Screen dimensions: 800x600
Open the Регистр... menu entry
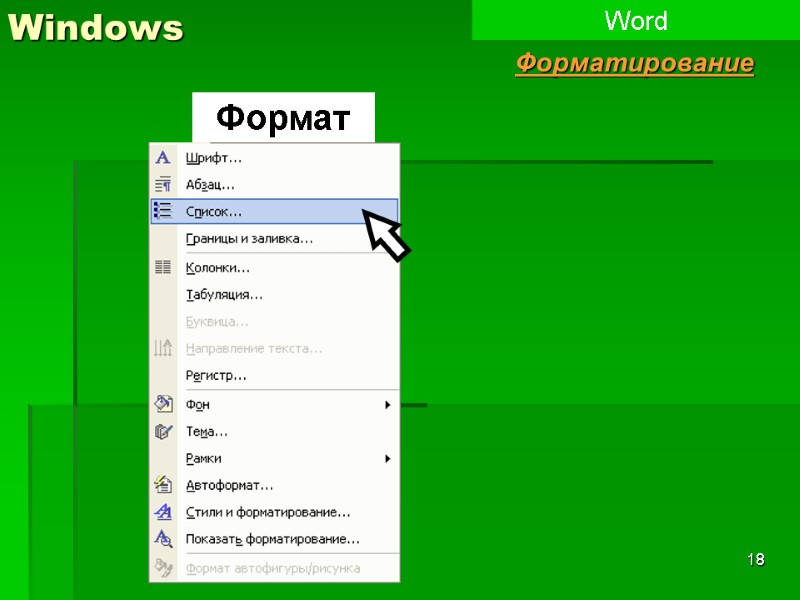274,376
